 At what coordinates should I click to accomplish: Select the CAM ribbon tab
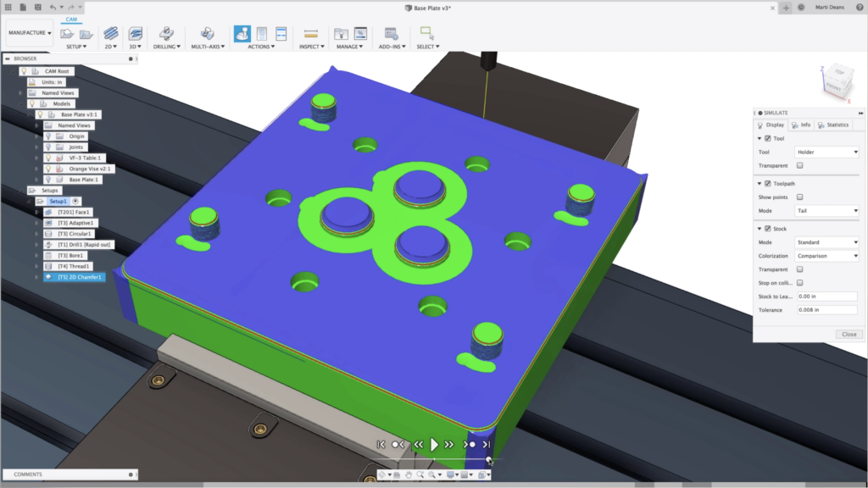[x=71, y=19]
